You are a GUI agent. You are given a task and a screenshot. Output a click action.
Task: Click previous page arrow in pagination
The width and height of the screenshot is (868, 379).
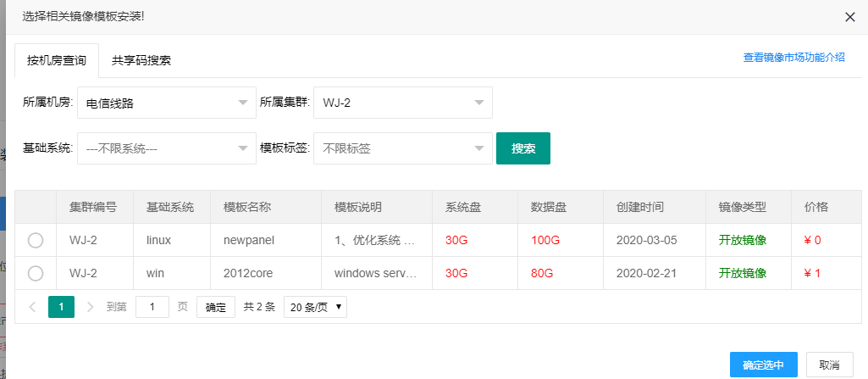[32, 307]
